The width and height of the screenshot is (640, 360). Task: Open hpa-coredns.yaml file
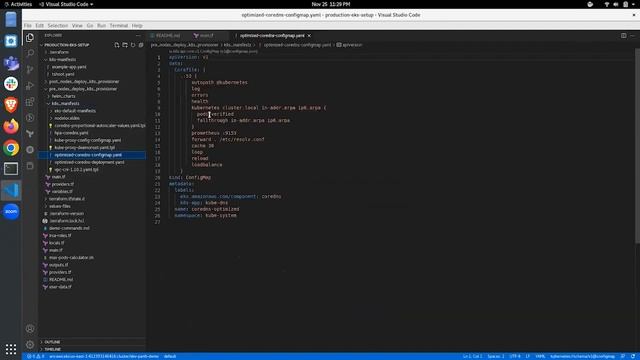(71, 133)
